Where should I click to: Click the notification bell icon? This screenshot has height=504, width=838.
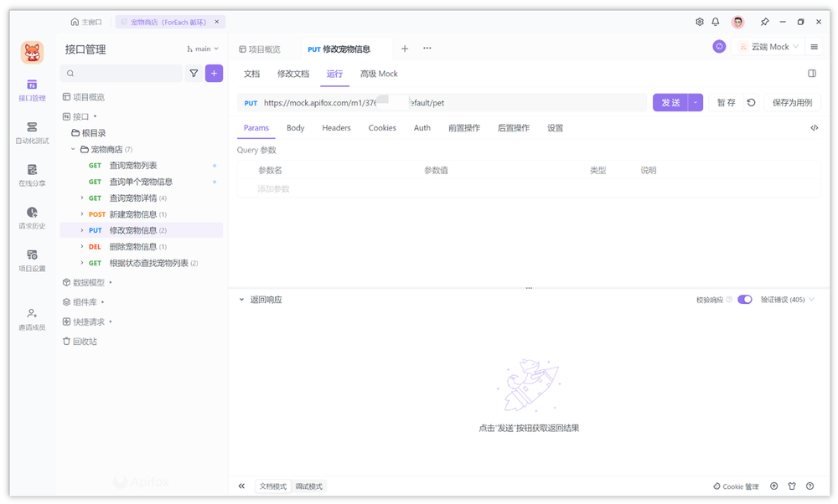716,22
